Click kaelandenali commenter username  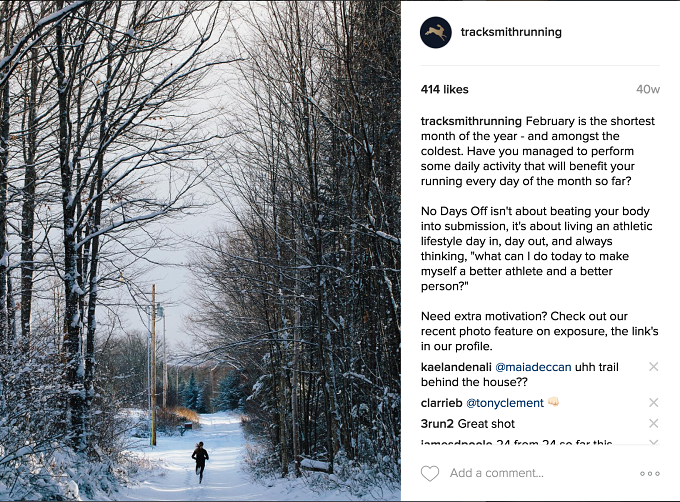tap(456, 367)
